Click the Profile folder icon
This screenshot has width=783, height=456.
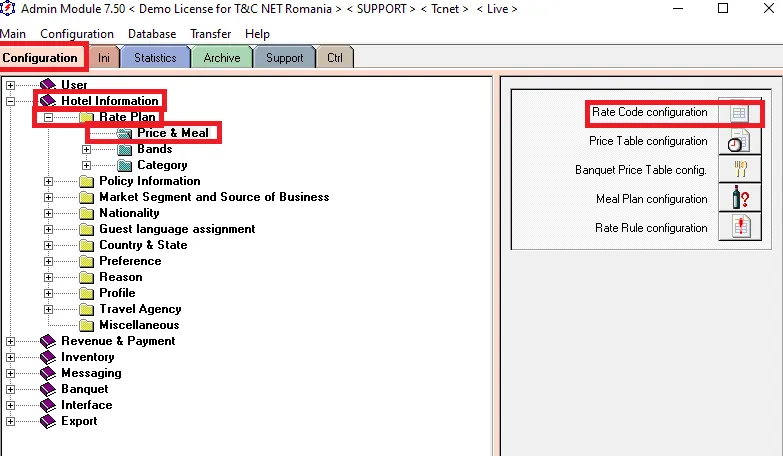click(x=86, y=293)
